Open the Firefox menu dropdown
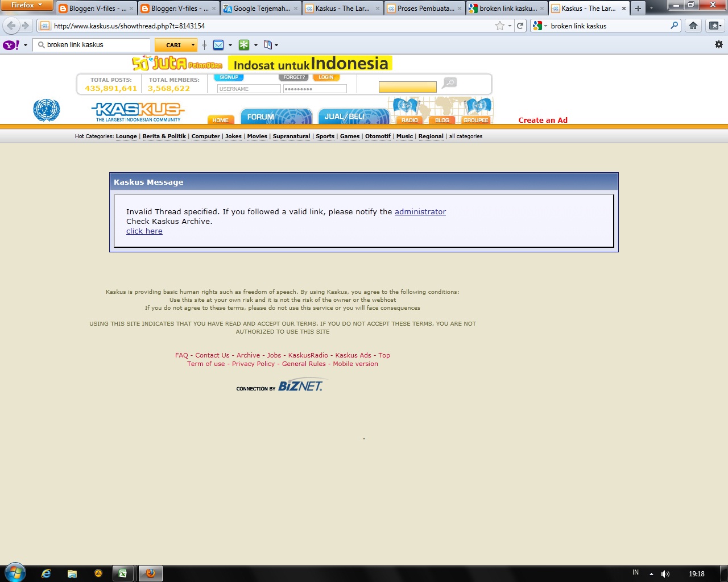The height and width of the screenshot is (582, 728). pos(27,5)
